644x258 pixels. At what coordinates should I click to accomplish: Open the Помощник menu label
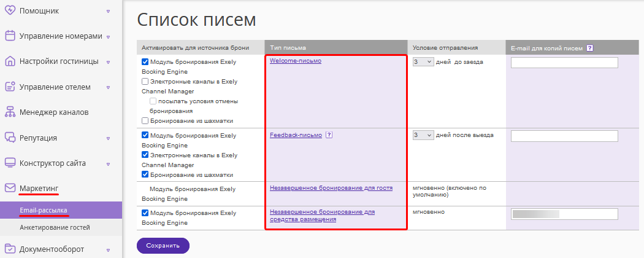(39, 10)
